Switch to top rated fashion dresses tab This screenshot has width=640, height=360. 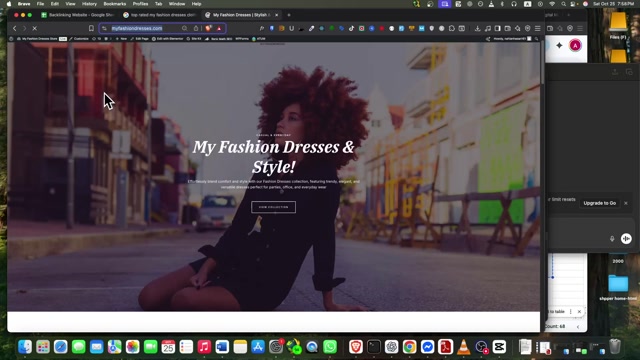(160, 15)
